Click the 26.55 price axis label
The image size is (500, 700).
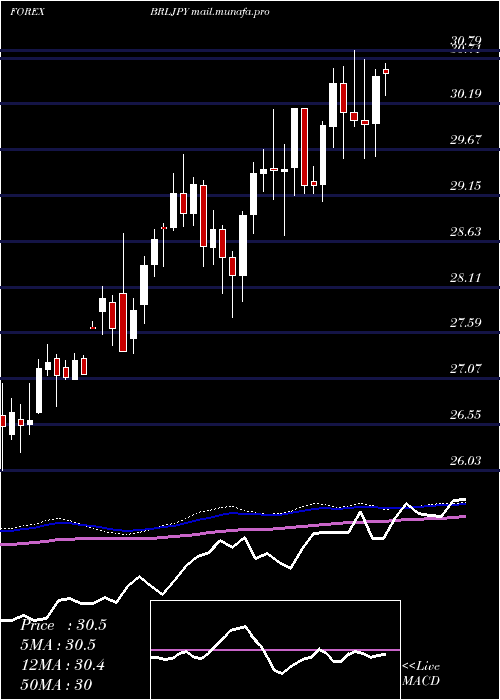(x=466, y=415)
